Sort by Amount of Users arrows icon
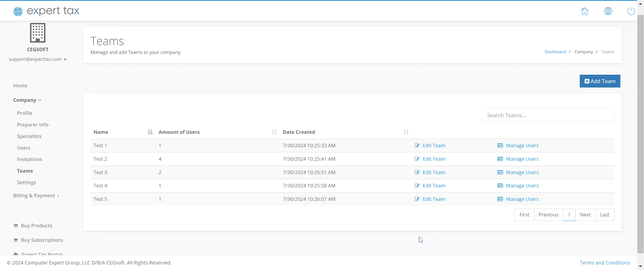The height and width of the screenshot is (270, 644). (274, 132)
